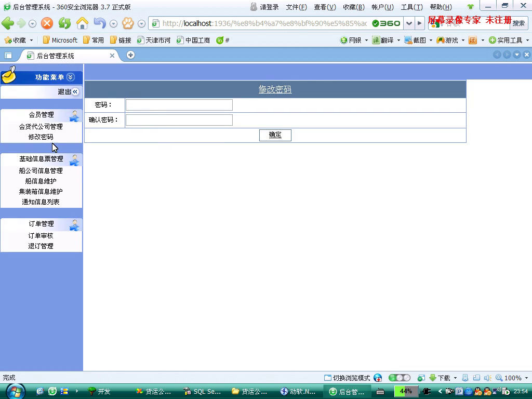This screenshot has height=399, width=532.
Task: Open 退订管理 menu item
Action: point(41,246)
